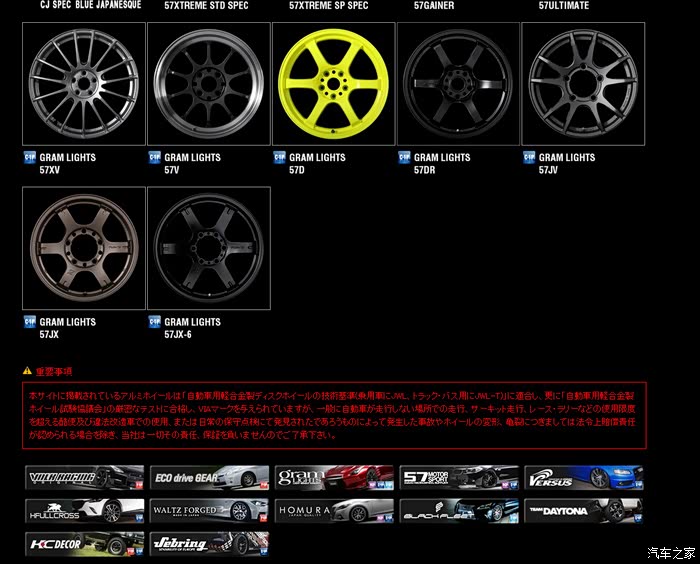The height and width of the screenshot is (564, 700).
Task: Open the Team Daytona brand banner
Action: (584, 511)
